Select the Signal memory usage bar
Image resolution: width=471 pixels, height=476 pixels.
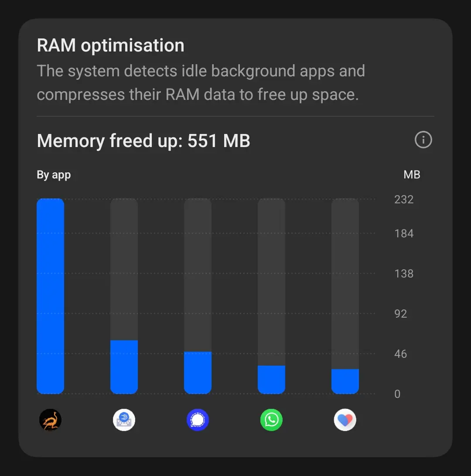point(198,372)
